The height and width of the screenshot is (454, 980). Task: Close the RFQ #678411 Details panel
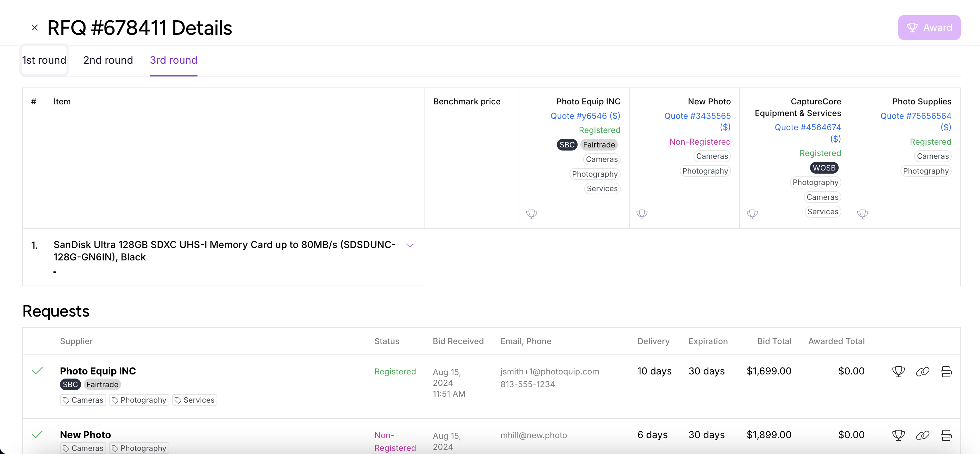click(34, 28)
